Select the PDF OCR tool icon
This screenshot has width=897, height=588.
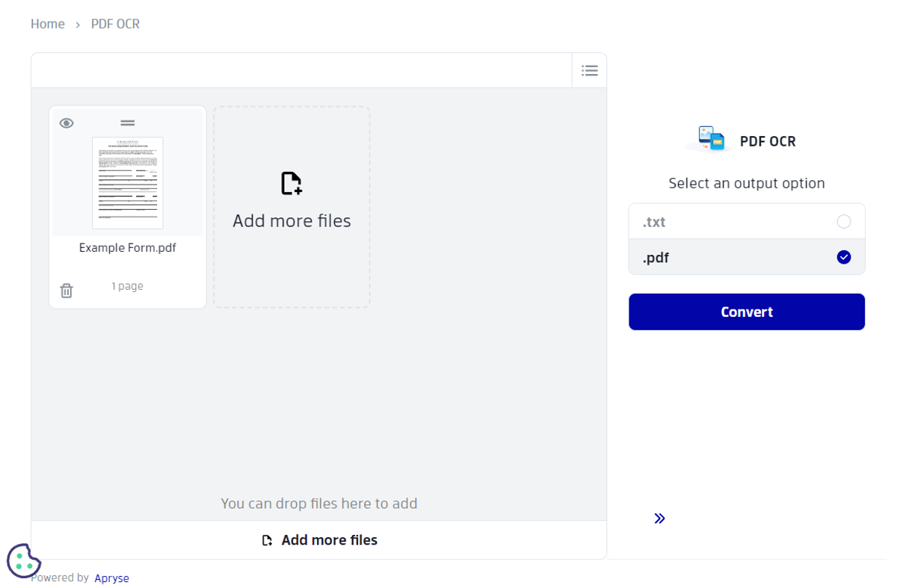coord(711,139)
